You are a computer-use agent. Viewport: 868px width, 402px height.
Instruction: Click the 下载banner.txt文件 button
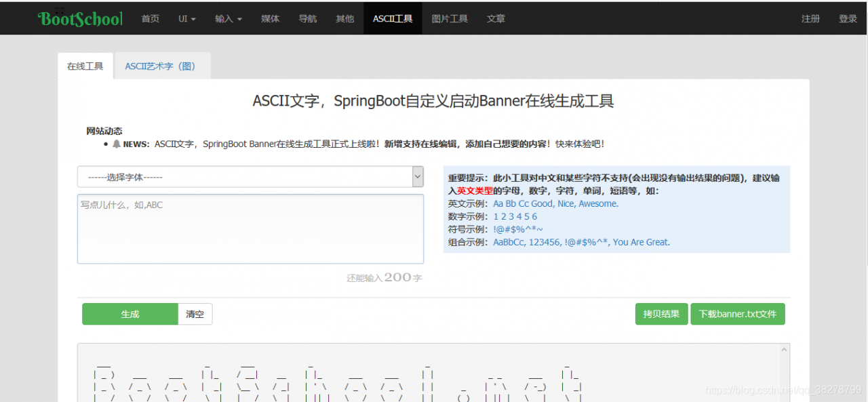point(738,314)
